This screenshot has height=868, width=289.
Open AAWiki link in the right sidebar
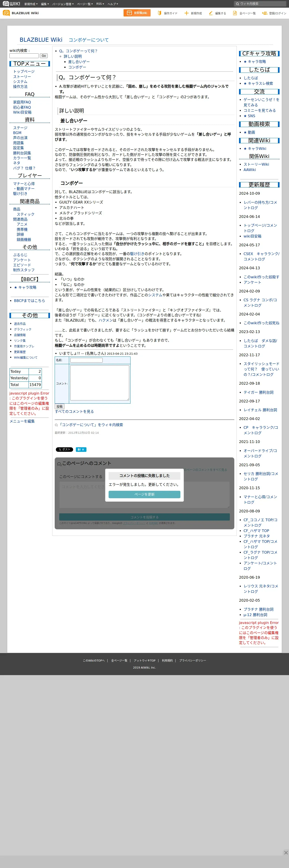(x=250, y=170)
